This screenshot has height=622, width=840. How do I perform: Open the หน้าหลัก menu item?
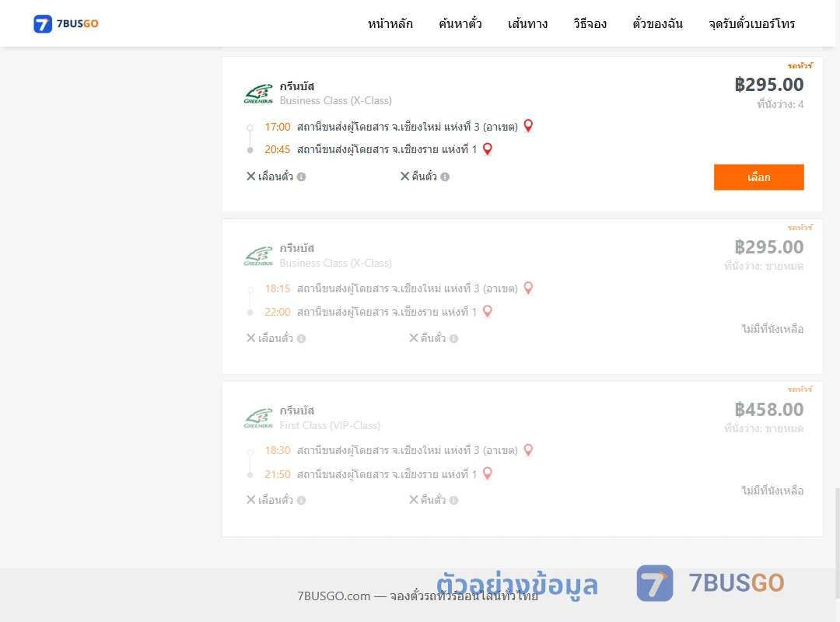point(390,23)
